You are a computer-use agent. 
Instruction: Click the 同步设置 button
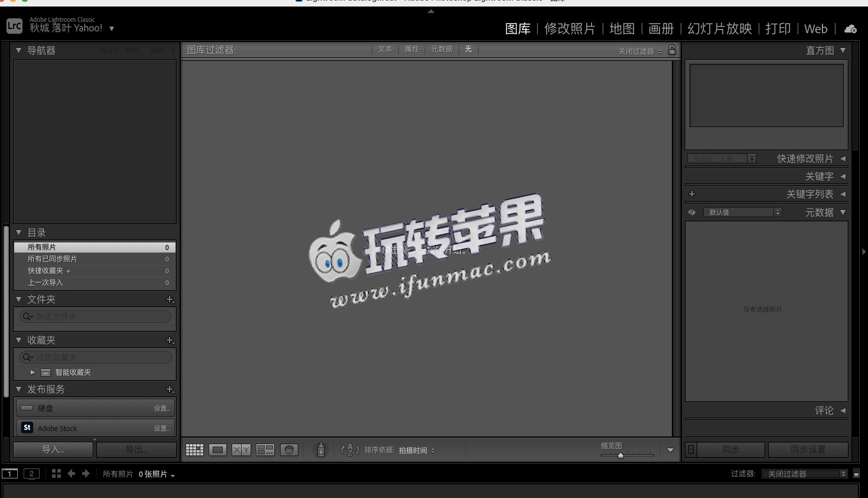pos(808,450)
